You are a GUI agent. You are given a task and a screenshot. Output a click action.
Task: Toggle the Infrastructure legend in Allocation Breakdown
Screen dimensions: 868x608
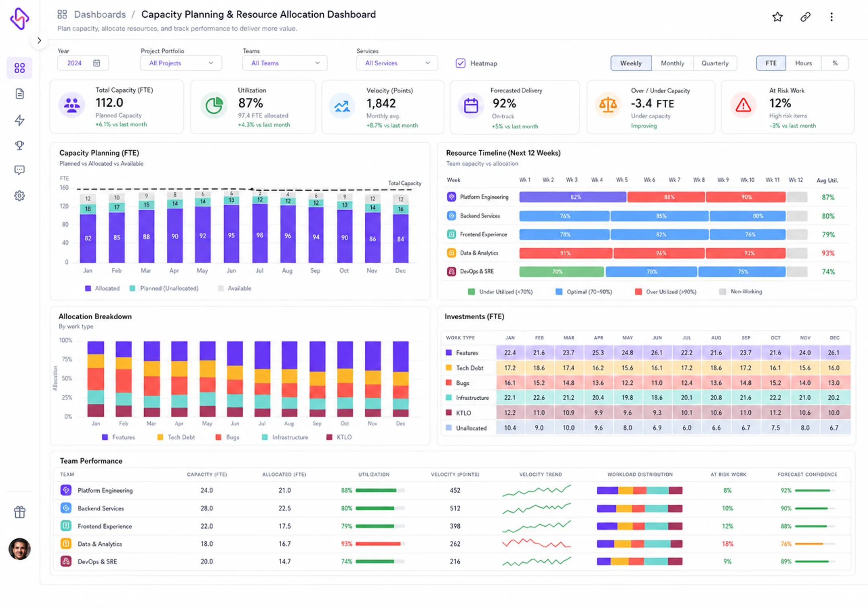pos(285,437)
